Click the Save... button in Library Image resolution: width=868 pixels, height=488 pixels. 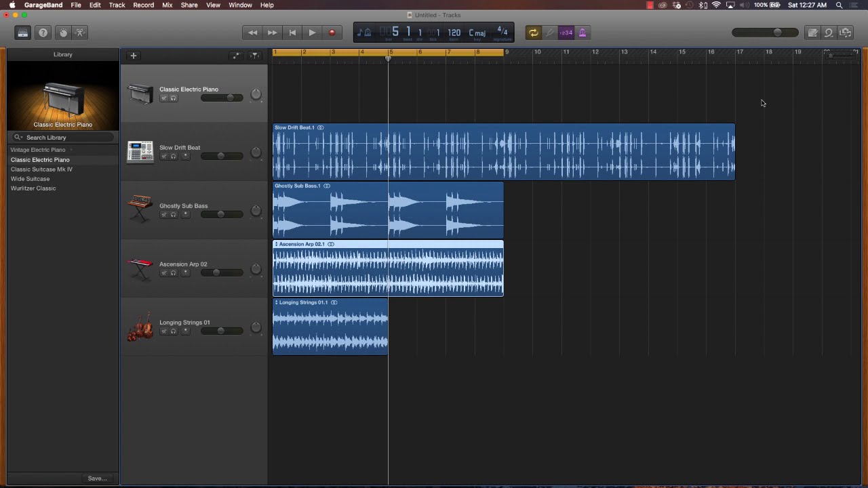click(x=97, y=479)
